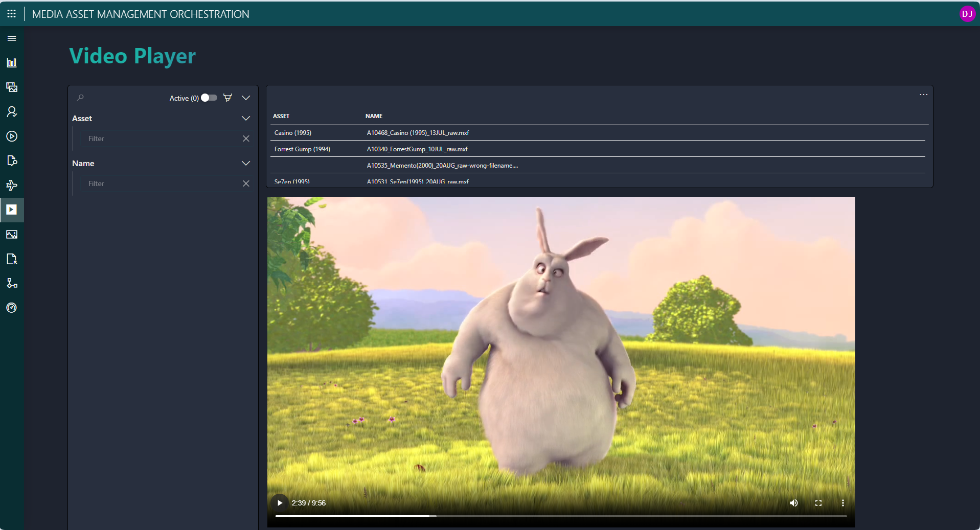Clear the Name filter with X

click(246, 183)
